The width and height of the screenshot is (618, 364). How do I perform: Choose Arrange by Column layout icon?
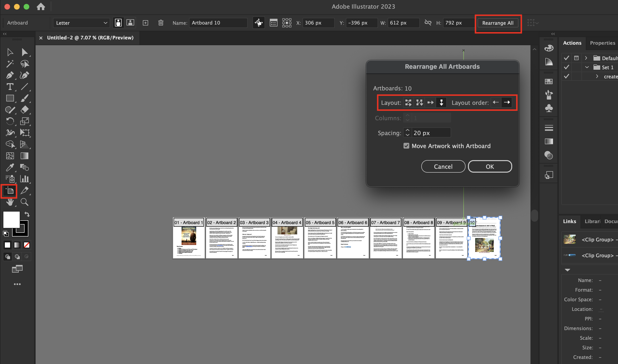(x=441, y=102)
